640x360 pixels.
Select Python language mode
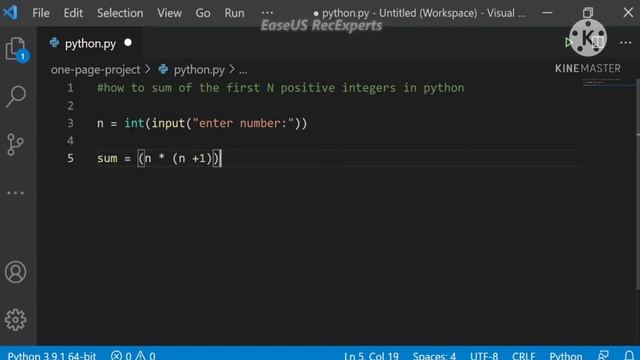click(x=566, y=356)
